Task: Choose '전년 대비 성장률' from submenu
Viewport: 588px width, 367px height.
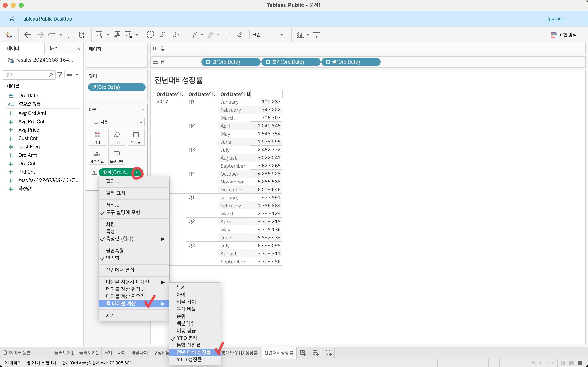Action: pos(193,352)
